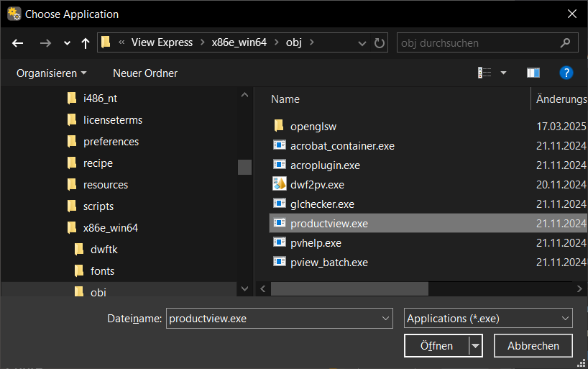The width and height of the screenshot is (588, 369).
Task: Refresh the obj folder listing
Action: pyautogui.click(x=379, y=43)
